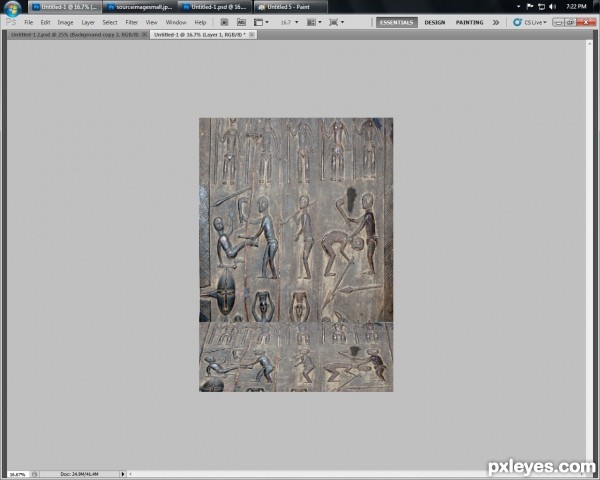600x480 pixels.
Task: Launch Bridge from the application bar
Action: [x=224, y=22]
